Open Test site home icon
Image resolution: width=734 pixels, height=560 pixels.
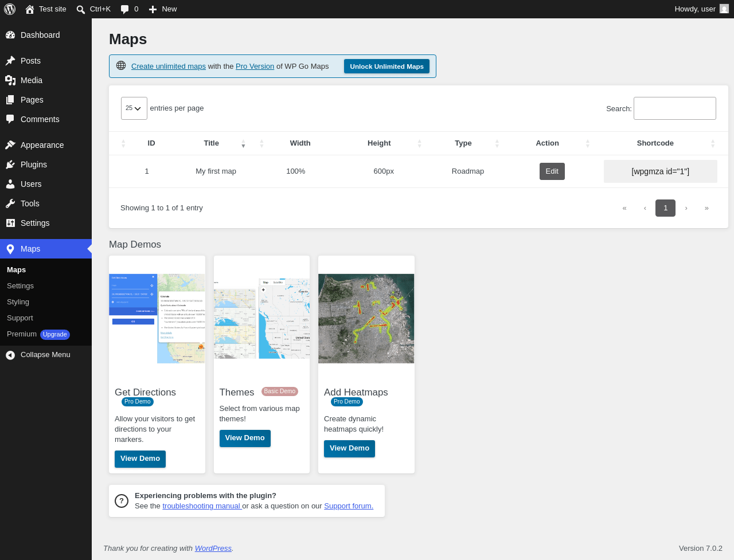click(30, 9)
